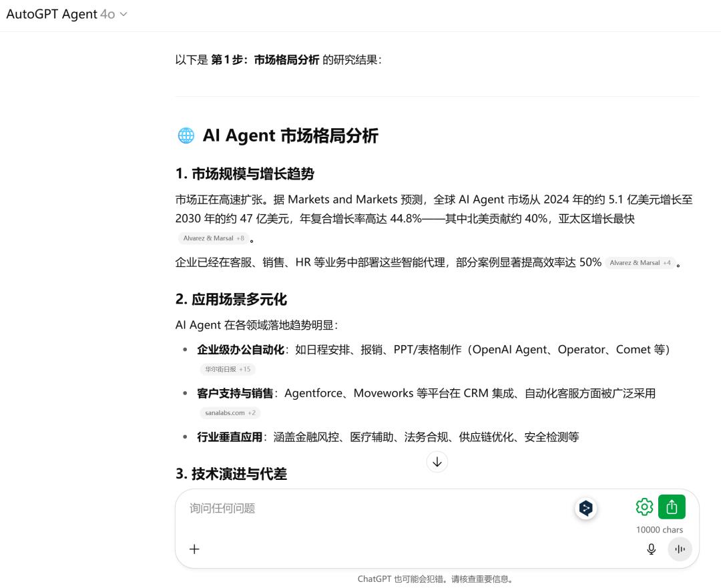
Task: Click the globe emoji beside the heading
Action: pyautogui.click(x=186, y=135)
